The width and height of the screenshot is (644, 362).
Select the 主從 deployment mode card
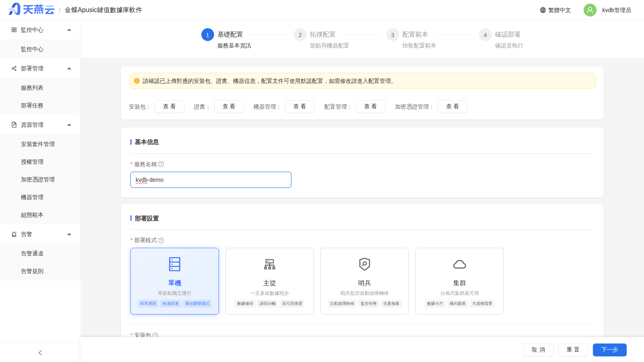pos(270,281)
